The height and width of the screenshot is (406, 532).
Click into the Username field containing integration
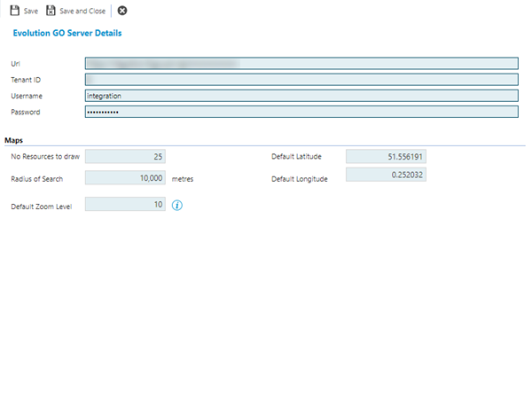(x=301, y=96)
